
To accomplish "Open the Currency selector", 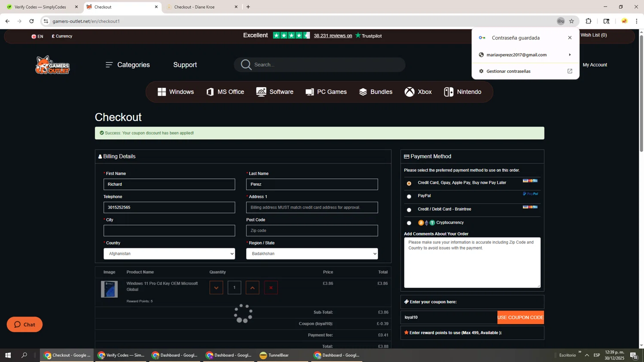I will pyautogui.click(x=62, y=36).
